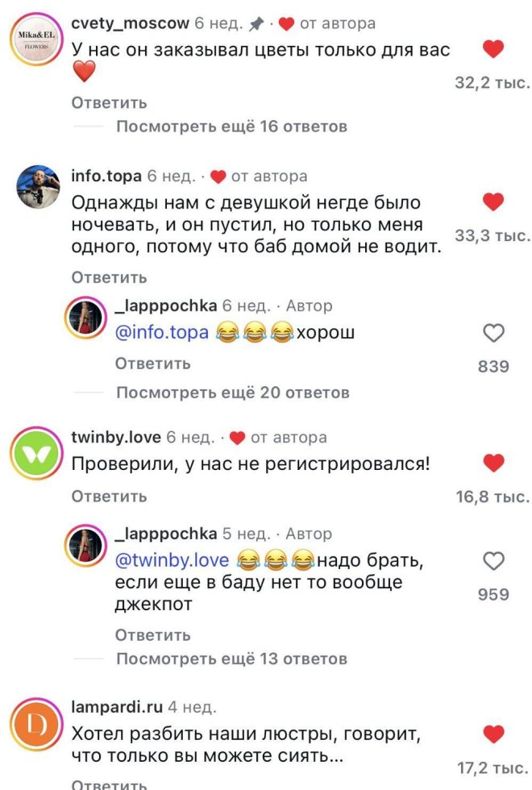
Task: Open the @twinby.love mention link
Action: [x=172, y=560]
